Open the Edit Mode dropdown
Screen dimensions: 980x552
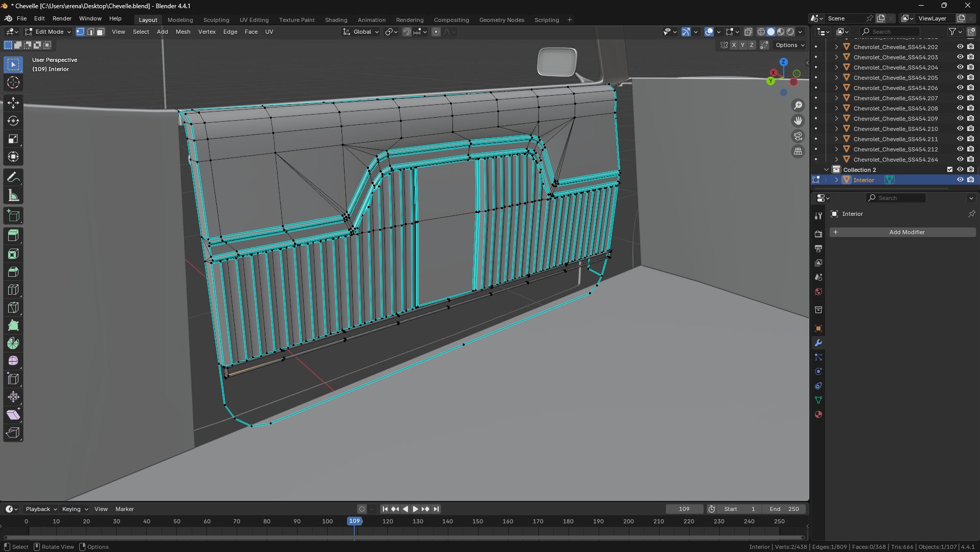(48, 32)
